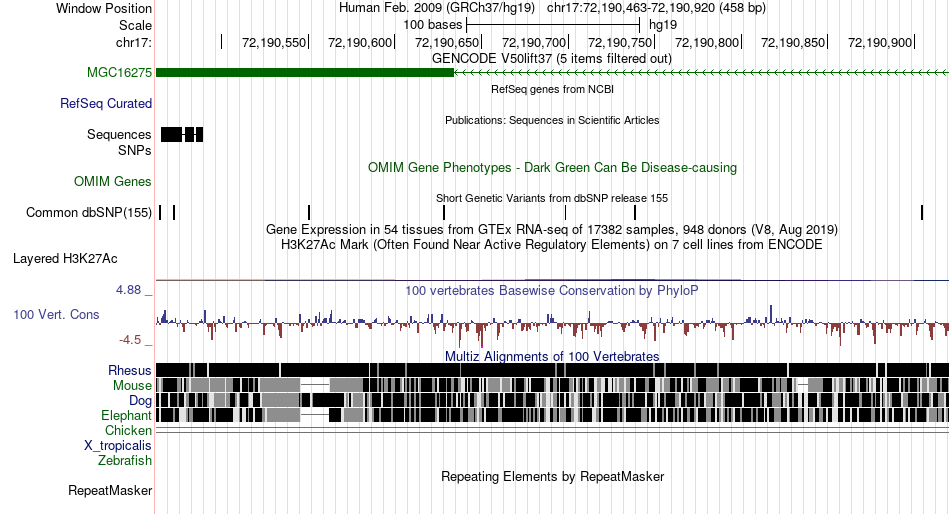Click the black Sequences publication item
The width and height of the screenshot is (950, 514).
coord(182,135)
